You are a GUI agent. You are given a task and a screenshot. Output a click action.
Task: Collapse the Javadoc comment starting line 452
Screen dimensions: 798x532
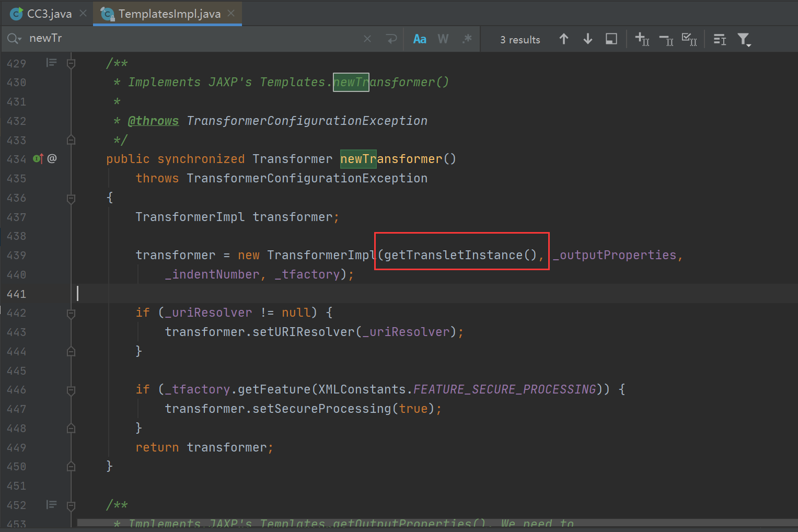click(71, 505)
